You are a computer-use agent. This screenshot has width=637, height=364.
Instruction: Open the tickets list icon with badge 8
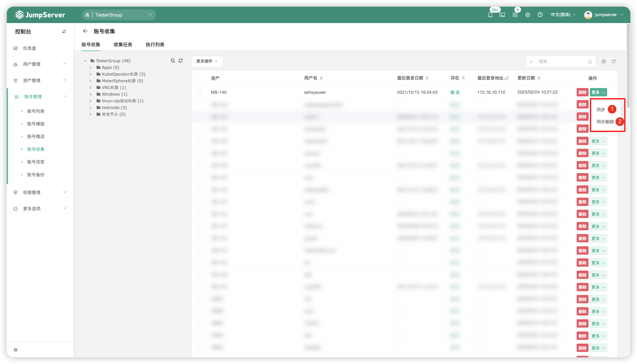[515, 15]
